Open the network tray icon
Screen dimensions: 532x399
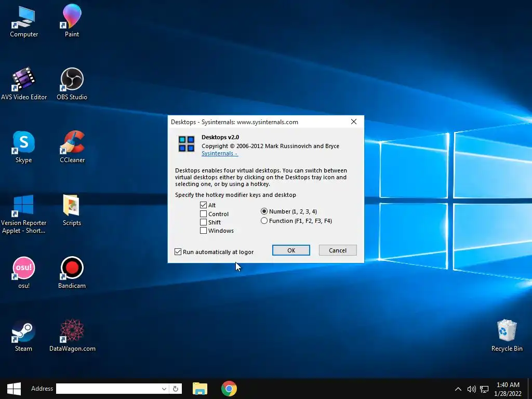point(484,389)
